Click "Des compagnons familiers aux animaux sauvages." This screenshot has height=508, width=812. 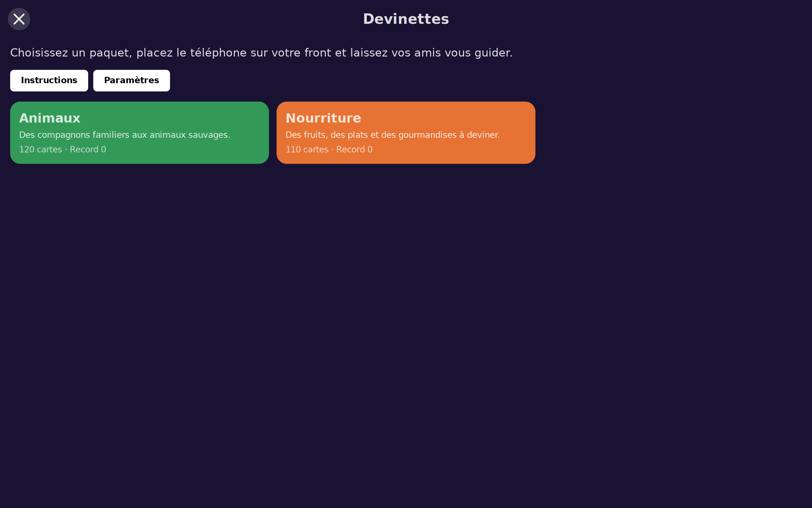tap(124, 135)
